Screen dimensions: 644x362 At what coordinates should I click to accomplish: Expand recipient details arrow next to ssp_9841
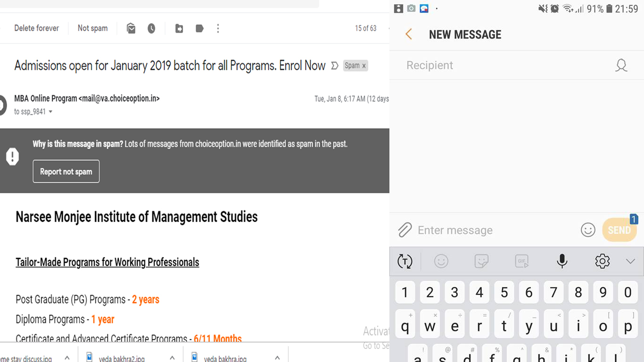[50, 112]
